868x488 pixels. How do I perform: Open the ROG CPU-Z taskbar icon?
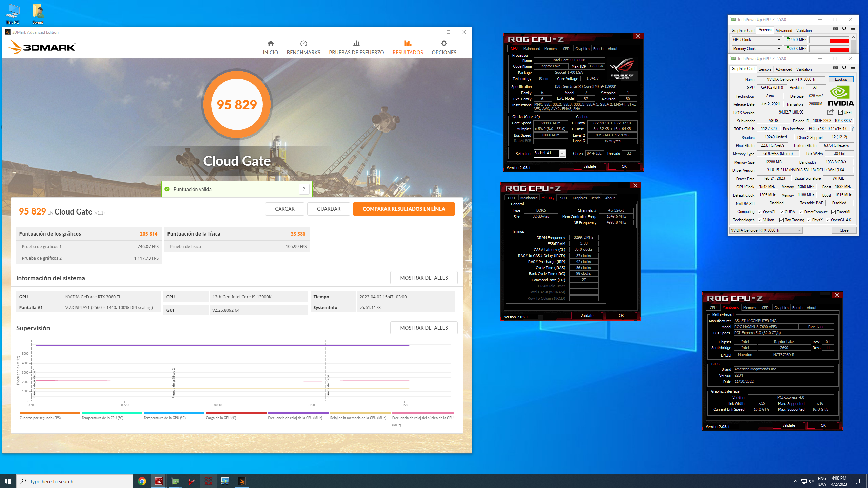coord(158,481)
